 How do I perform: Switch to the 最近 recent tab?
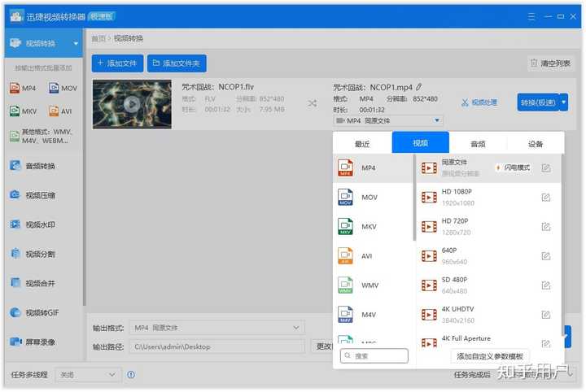[362, 144]
